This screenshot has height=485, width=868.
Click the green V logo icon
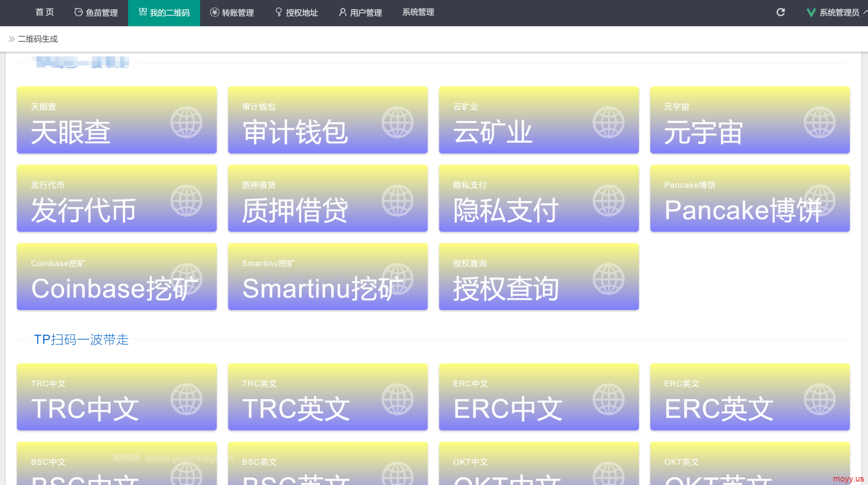point(811,13)
